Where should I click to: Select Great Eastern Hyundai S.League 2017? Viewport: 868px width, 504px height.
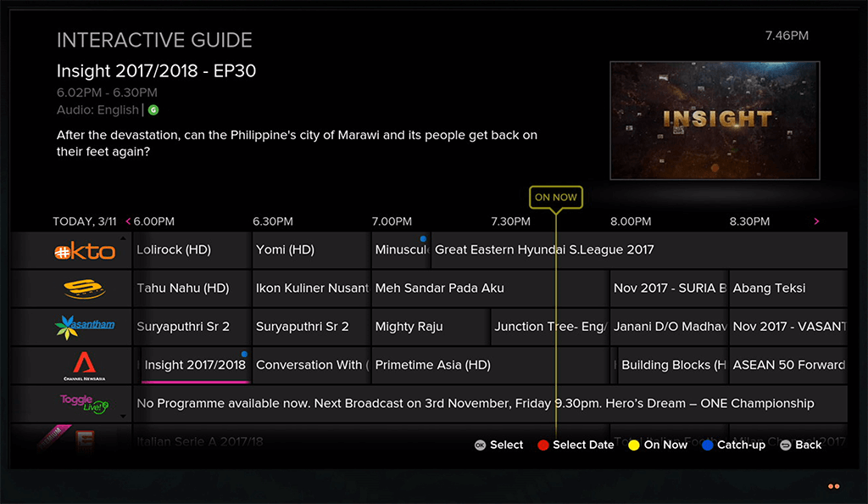click(639, 249)
